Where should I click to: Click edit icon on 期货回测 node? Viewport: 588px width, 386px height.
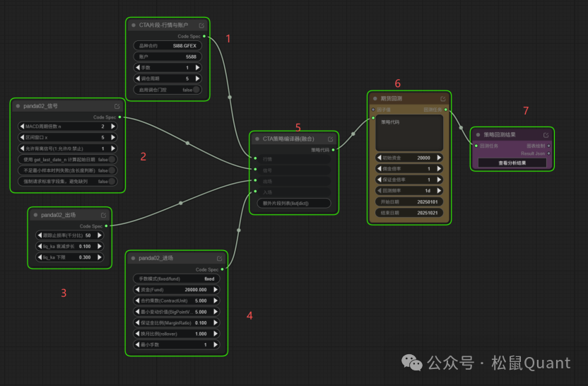tap(443, 99)
